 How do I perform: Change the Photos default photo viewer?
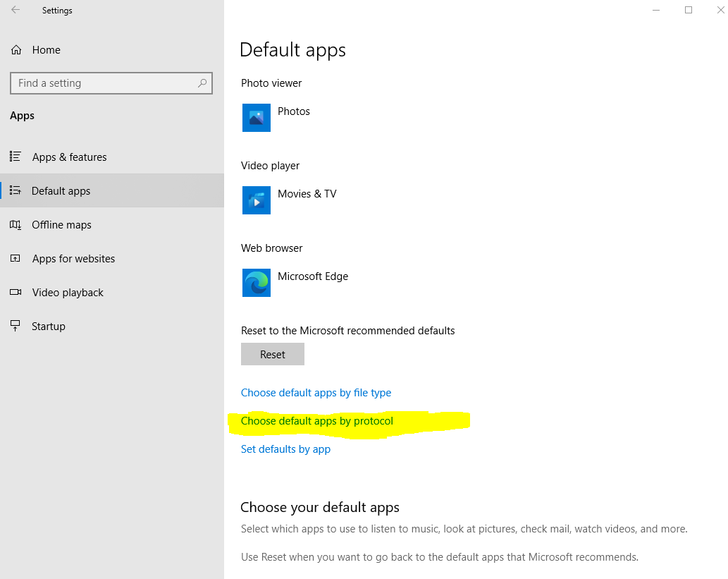276,118
